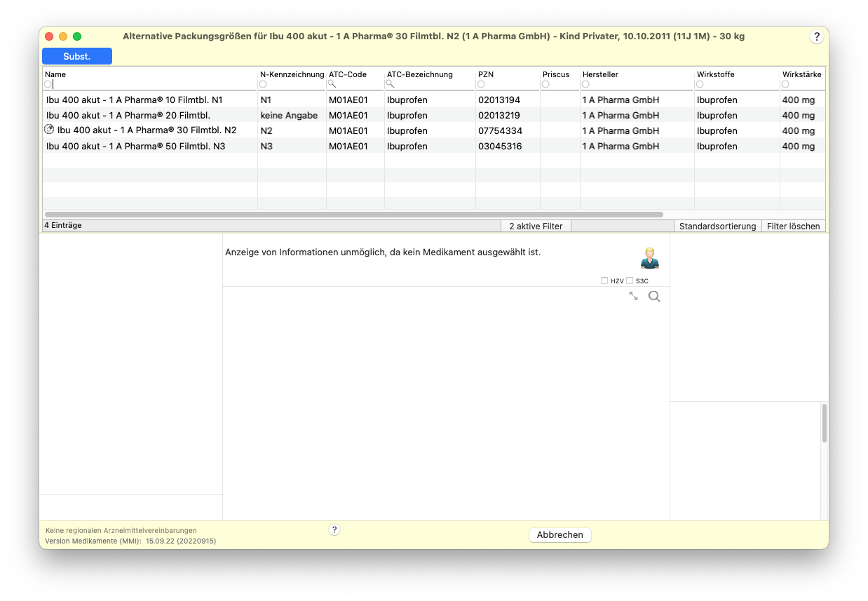
Task: Click the Hersteller filter circle icon
Action: click(x=585, y=84)
